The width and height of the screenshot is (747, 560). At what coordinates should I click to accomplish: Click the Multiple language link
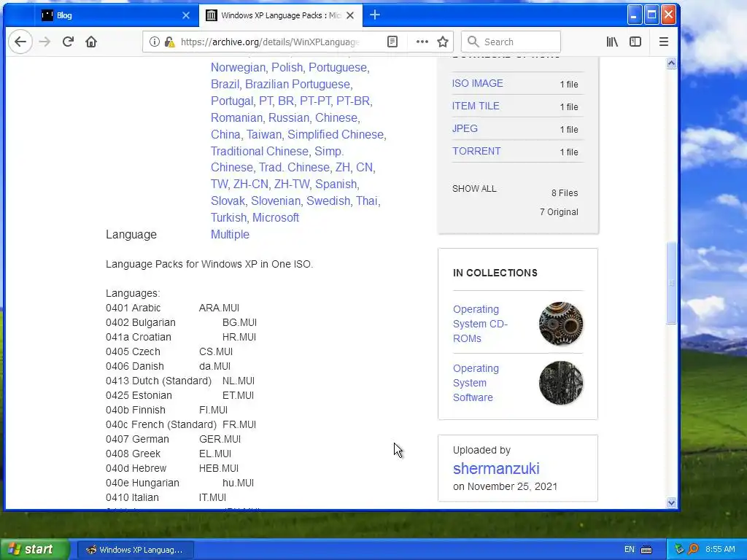[230, 234]
